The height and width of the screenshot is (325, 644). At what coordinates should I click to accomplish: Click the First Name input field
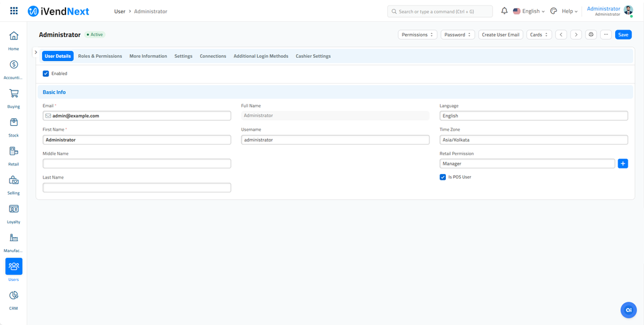(136, 140)
